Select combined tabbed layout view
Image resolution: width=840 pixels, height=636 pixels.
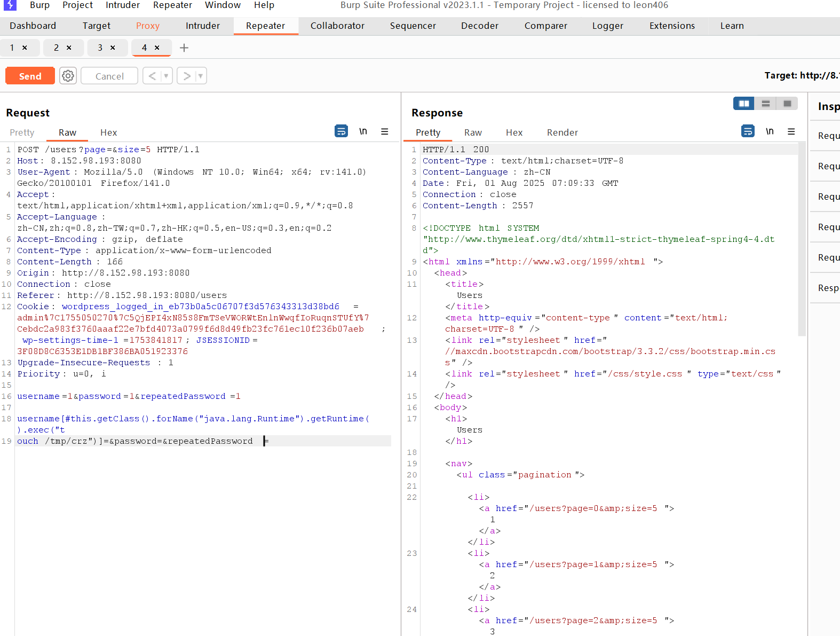(787, 104)
